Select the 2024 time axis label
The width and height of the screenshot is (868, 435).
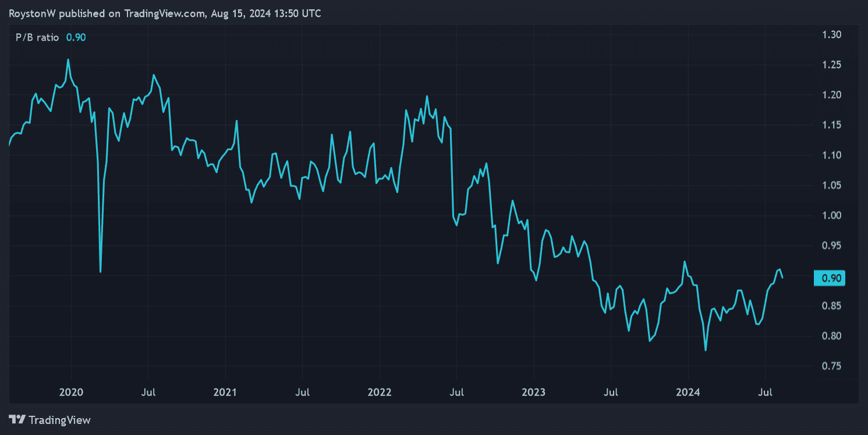click(688, 392)
